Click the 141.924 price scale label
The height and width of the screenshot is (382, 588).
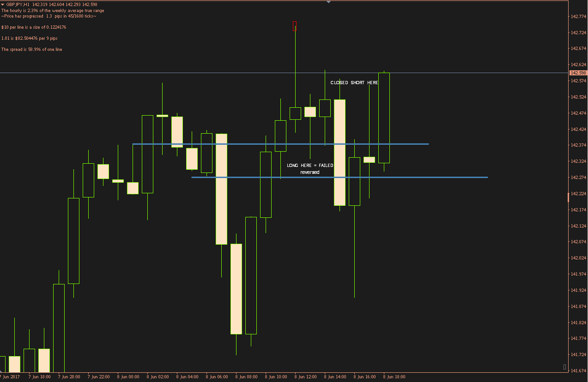(x=578, y=290)
